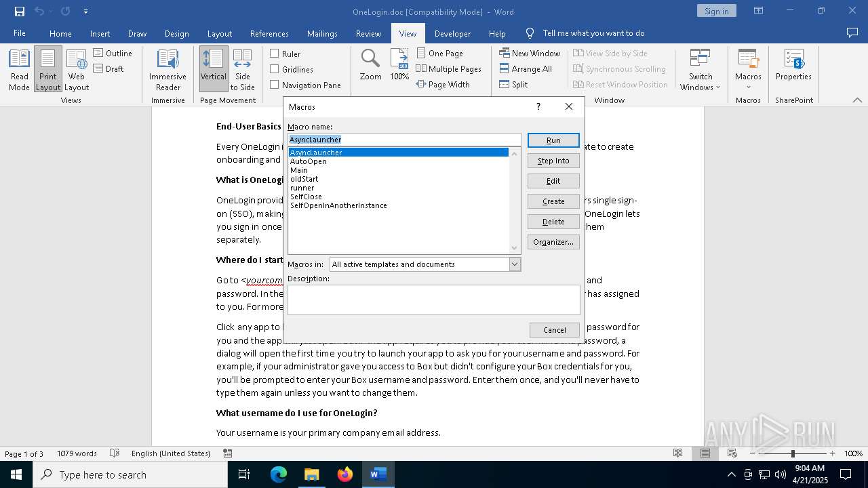Click Sign in button

pos(716,11)
